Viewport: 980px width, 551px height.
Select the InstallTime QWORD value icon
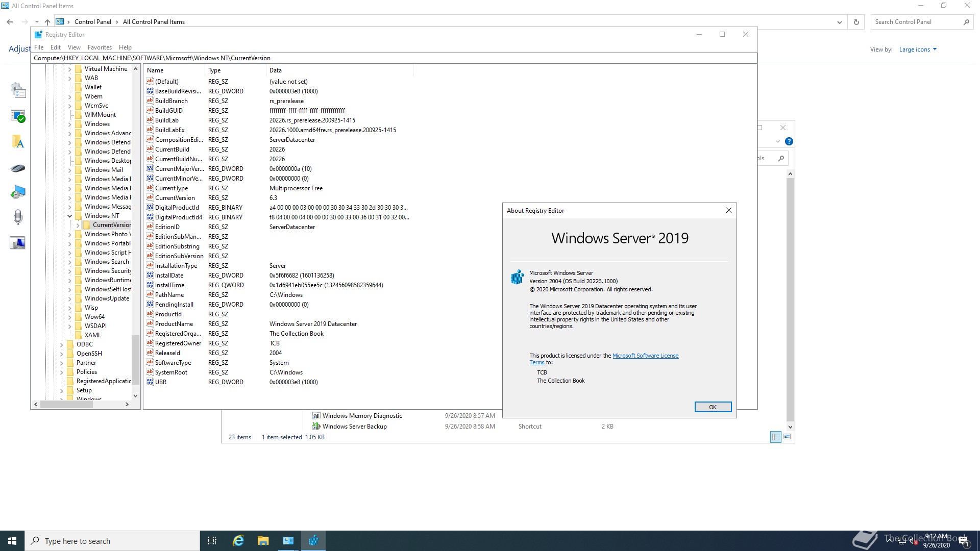pos(150,285)
